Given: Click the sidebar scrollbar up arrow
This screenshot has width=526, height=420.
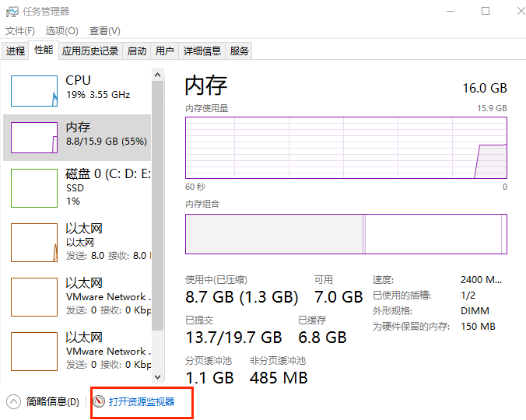Looking at the screenshot, I should (x=158, y=75).
